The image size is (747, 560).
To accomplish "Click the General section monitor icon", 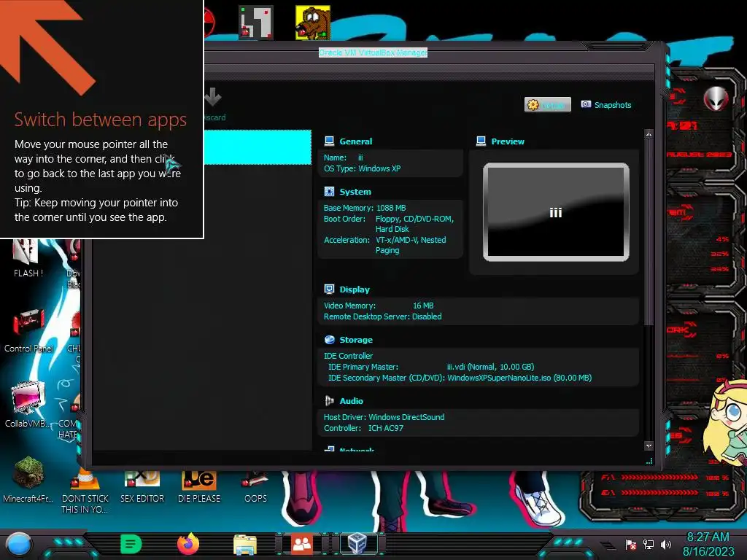I will 329,141.
